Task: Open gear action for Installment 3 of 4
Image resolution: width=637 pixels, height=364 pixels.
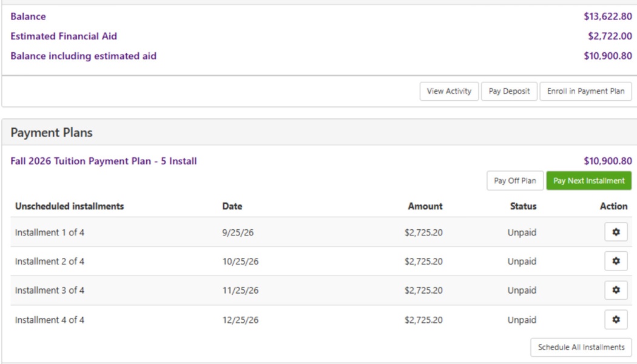Action: coord(616,290)
